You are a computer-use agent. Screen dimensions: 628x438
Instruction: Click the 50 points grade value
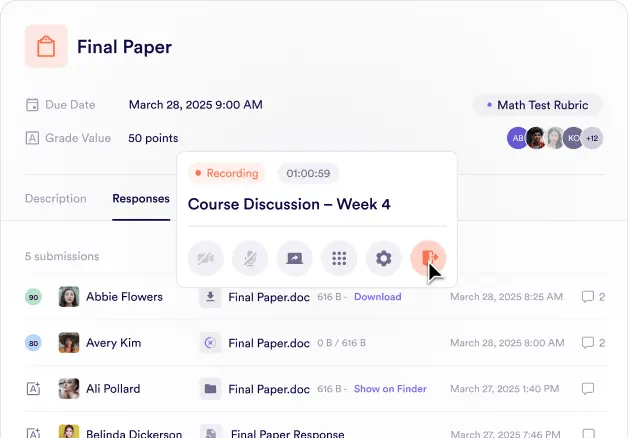tap(153, 138)
